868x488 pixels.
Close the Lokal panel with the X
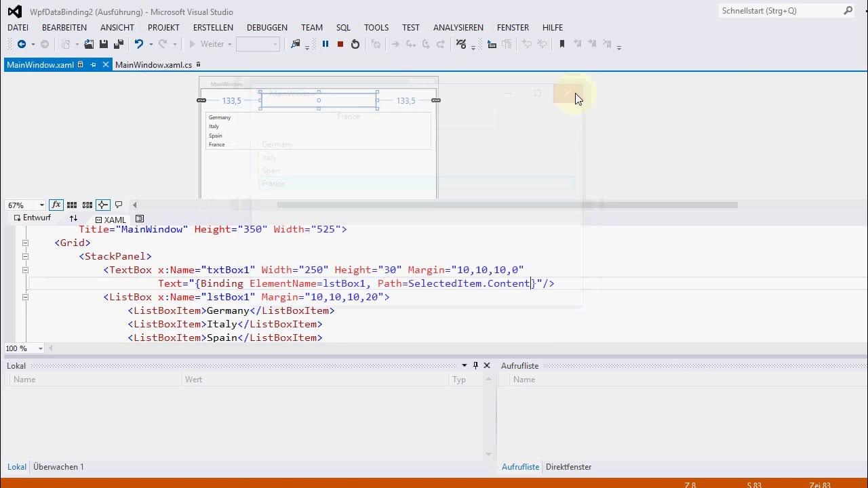(x=487, y=365)
